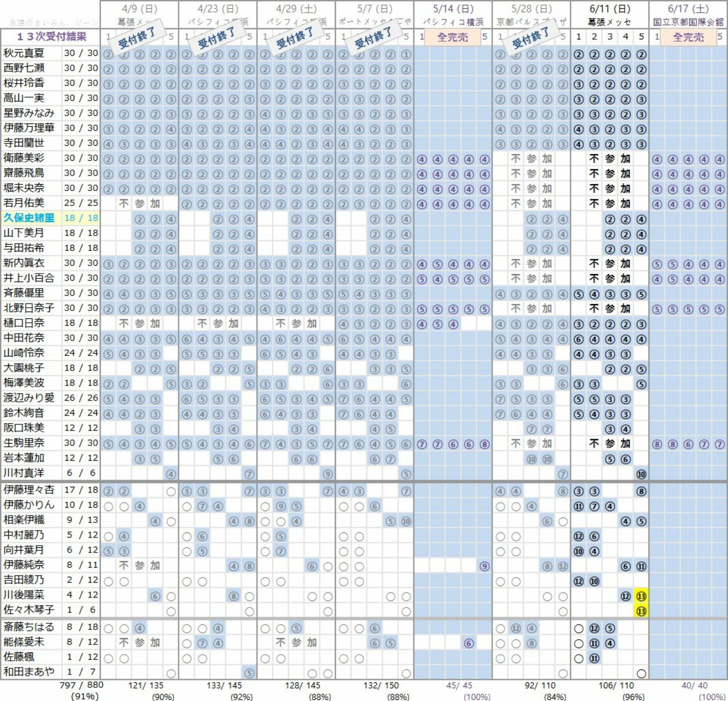Click 全完売 label under 6/17

coord(688,37)
